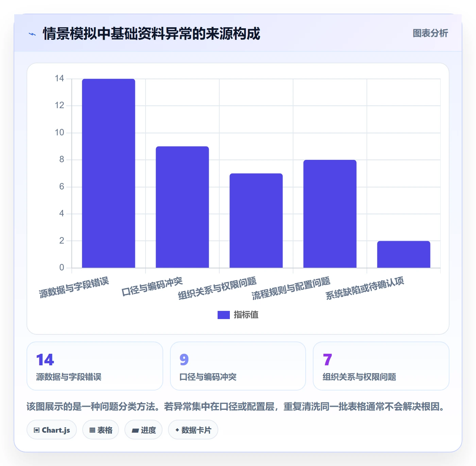This screenshot has width=476, height=466.
Task: Click the card showing 7 组织关系与权限问题
Action: 381,366
